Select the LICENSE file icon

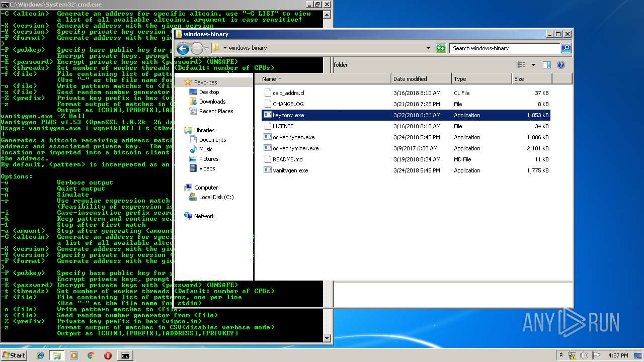268,126
